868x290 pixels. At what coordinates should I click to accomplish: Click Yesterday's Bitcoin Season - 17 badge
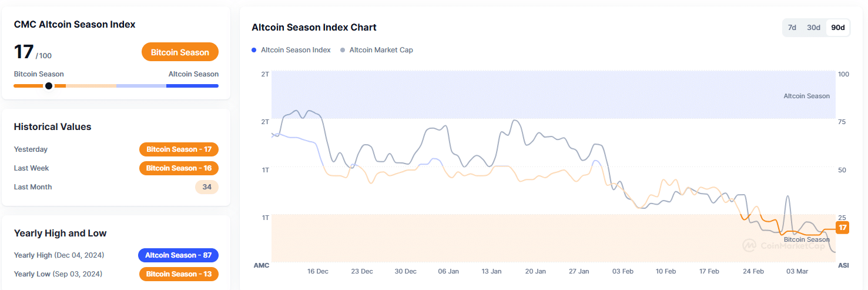[179, 149]
